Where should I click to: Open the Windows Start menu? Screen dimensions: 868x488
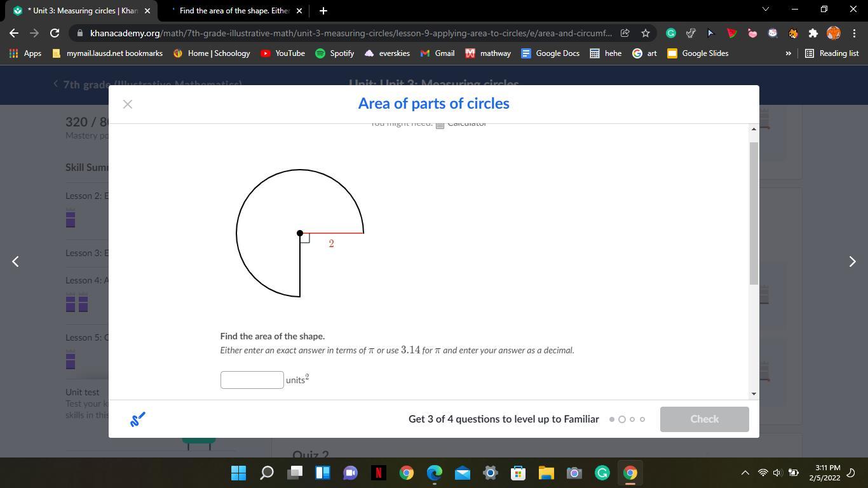click(238, 473)
